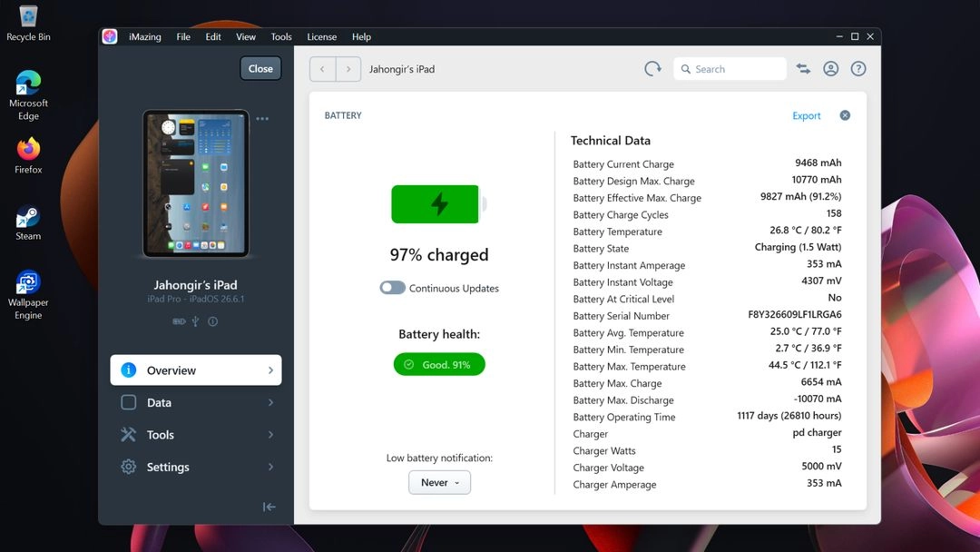
Task: Expand the Overview section chevron
Action: pos(270,370)
